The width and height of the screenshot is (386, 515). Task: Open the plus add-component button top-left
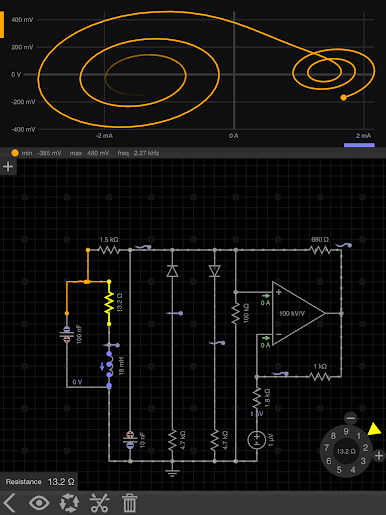8,166
